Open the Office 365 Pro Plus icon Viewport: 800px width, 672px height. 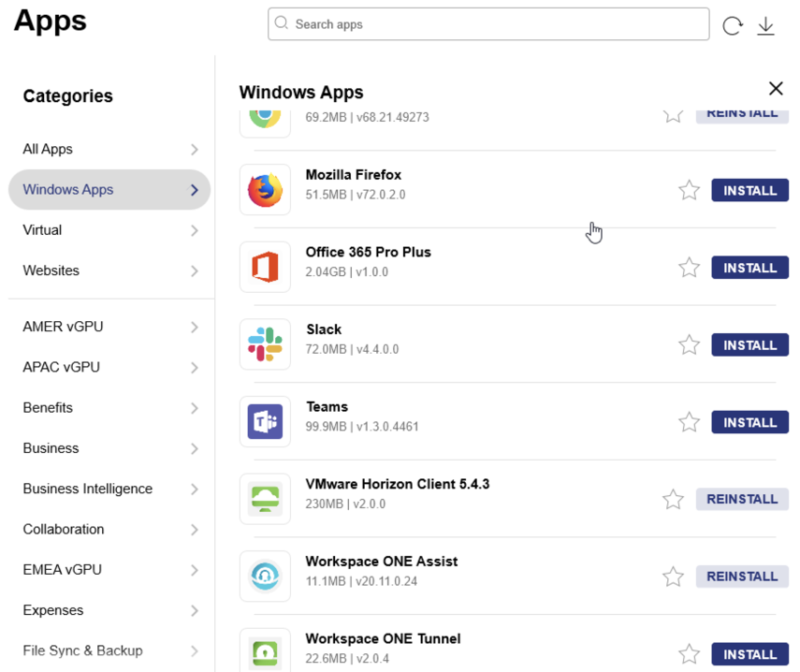[x=265, y=268]
